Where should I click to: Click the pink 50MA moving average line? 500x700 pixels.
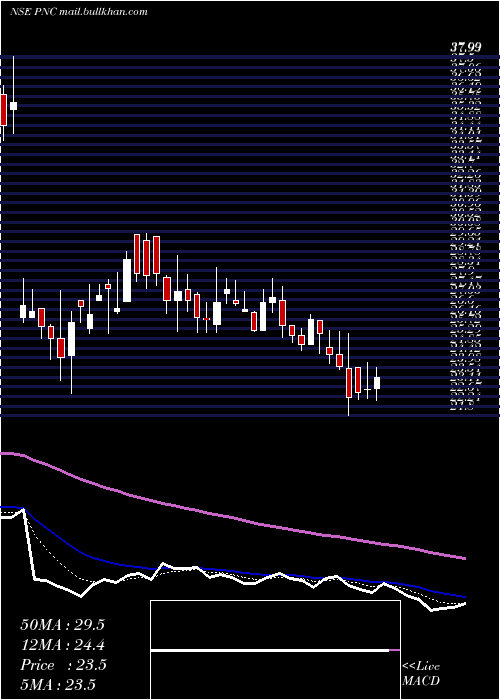point(232,517)
